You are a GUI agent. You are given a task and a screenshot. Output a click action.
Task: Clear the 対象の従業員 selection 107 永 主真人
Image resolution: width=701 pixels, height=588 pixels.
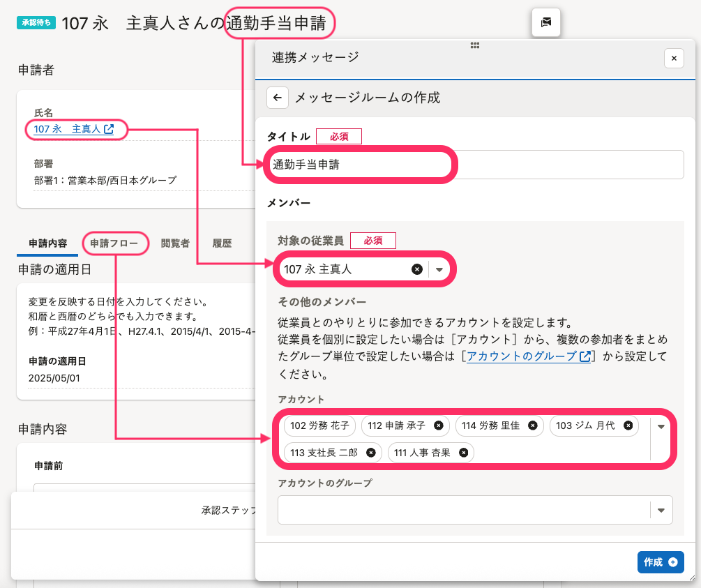click(x=417, y=269)
